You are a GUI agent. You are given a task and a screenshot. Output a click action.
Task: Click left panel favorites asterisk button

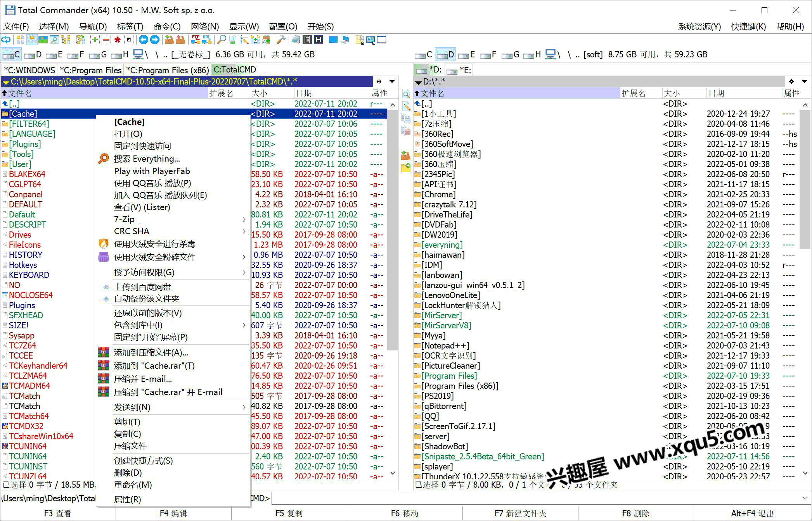point(379,81)
